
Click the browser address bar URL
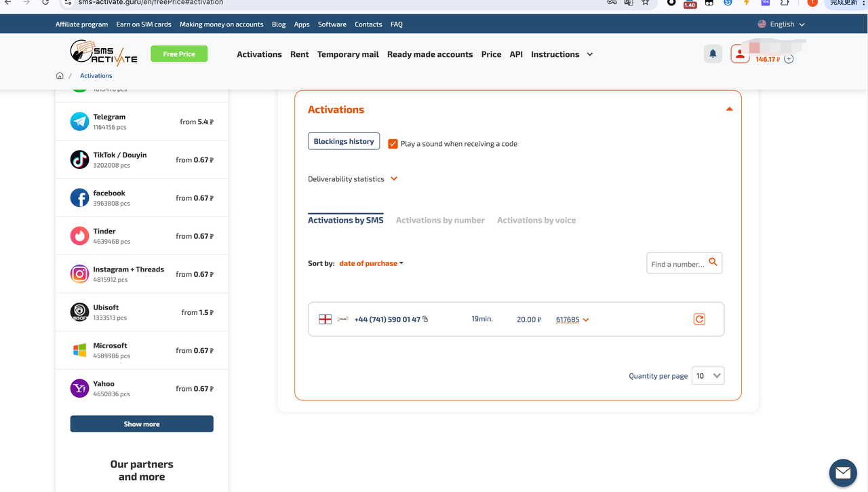[x=151, y=3]
